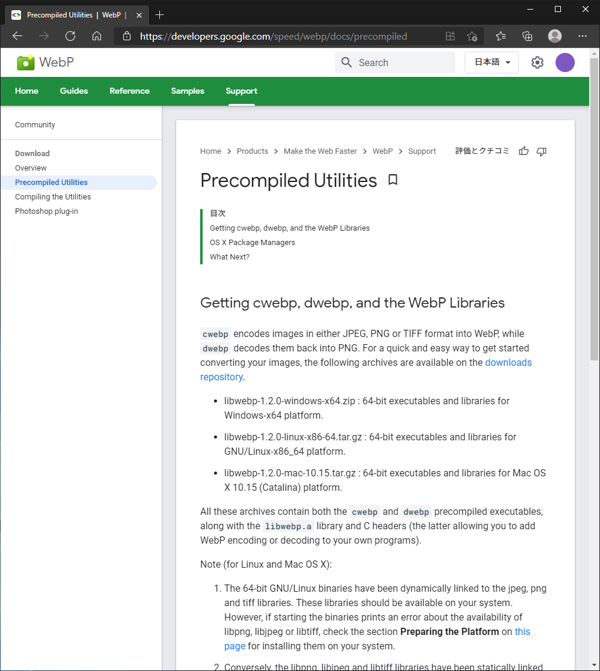The height and width of the screenshot is (671, 600).
Task: Click the 評価とクチコミ text
Action: coord(482,151)
